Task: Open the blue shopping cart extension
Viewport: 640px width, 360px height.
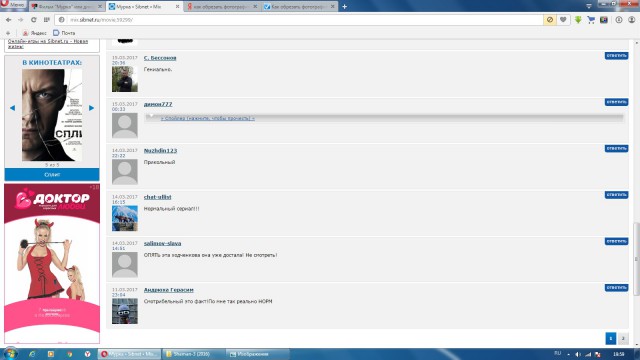Action: (x=591, y=20)
